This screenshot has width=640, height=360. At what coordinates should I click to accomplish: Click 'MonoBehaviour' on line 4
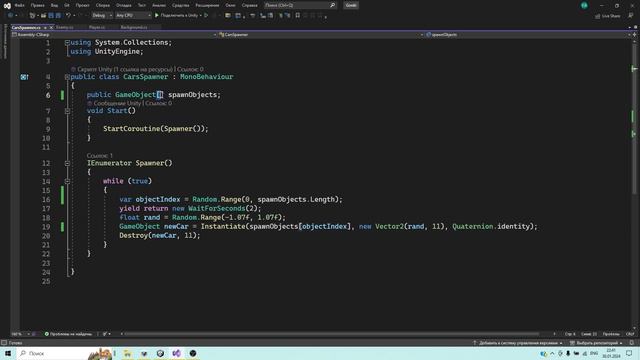[207, 77]
